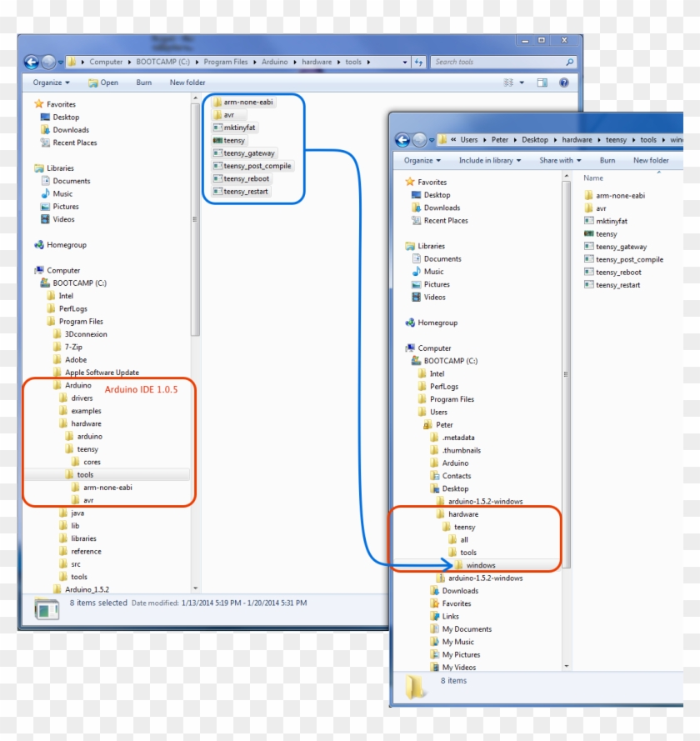Click the Name column header
Image resolution: width=700 pixels, height=741 pixels.
pyautogui.click(x=593, y=178)
